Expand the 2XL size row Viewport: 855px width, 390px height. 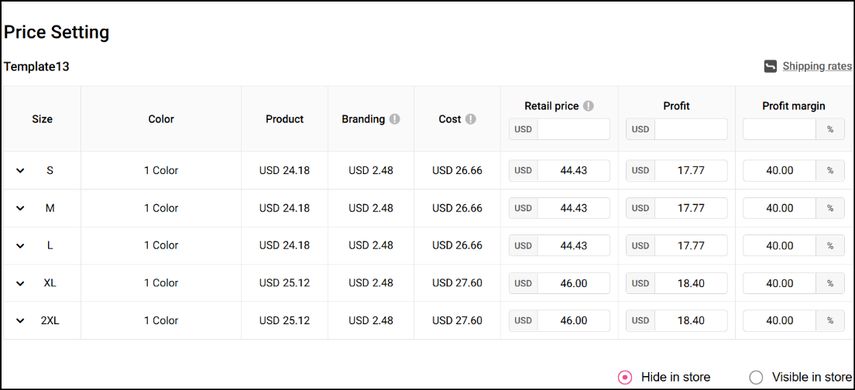[20, 321]
